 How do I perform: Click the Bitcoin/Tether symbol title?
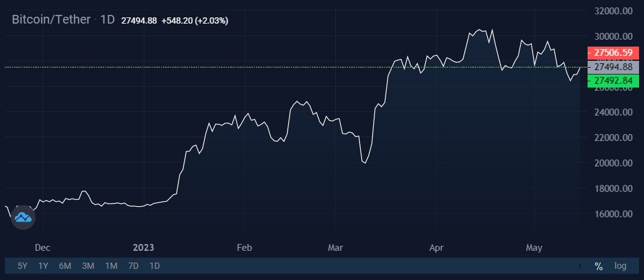(x=51, y=20)
